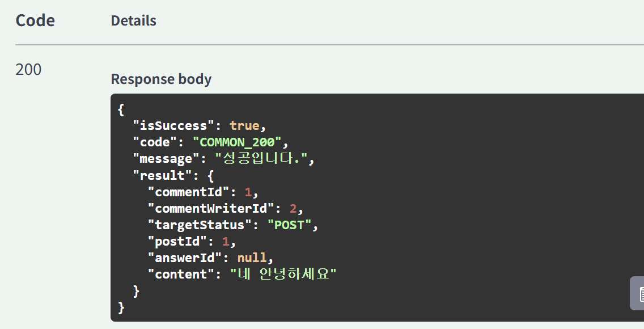Click the "result" key

pos(162,175)
